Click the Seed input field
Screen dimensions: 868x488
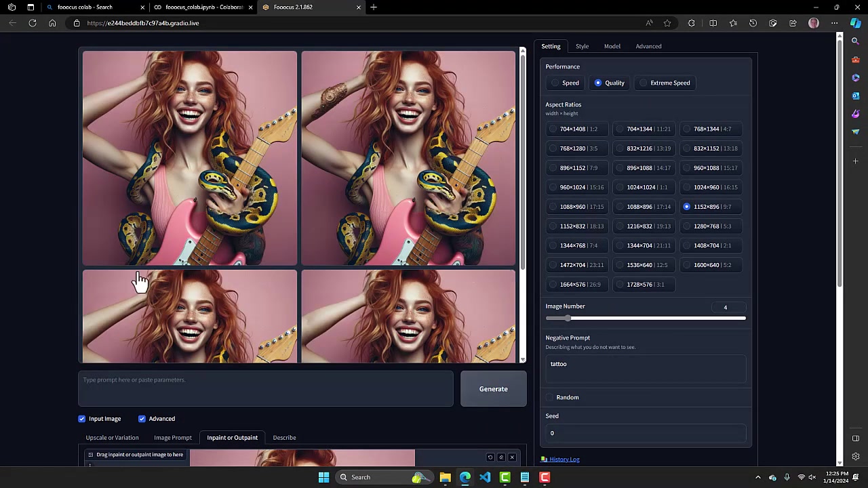pos(646,433)
